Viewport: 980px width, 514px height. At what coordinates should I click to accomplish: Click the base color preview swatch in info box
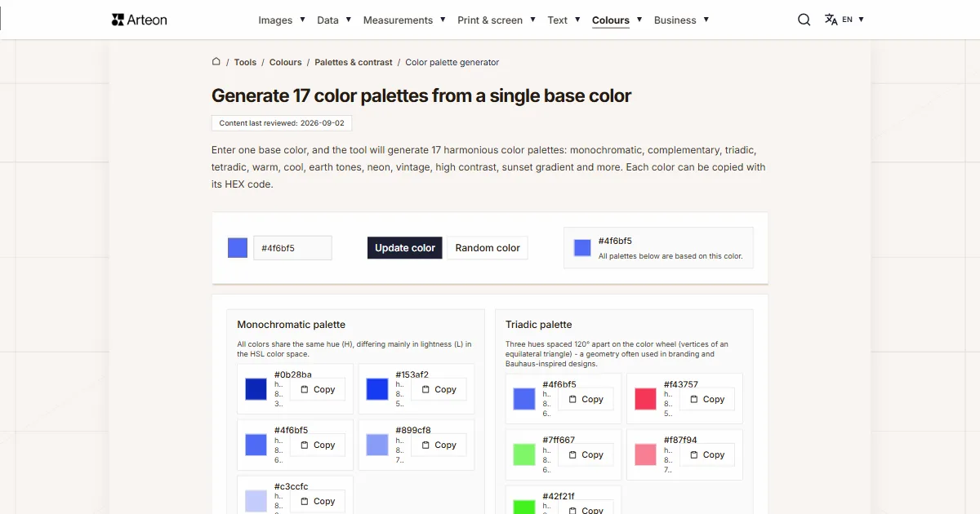582,248
